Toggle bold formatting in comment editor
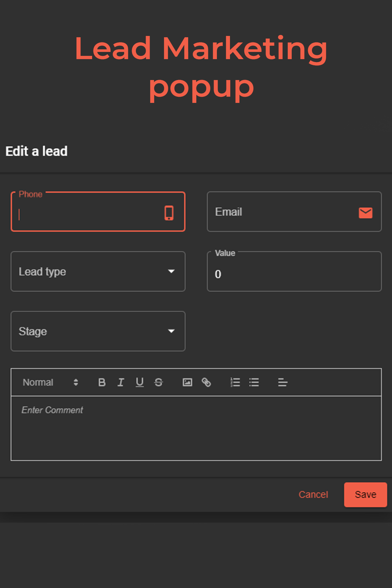The width and height of the screenshot is (392, 588). (102, 382)
